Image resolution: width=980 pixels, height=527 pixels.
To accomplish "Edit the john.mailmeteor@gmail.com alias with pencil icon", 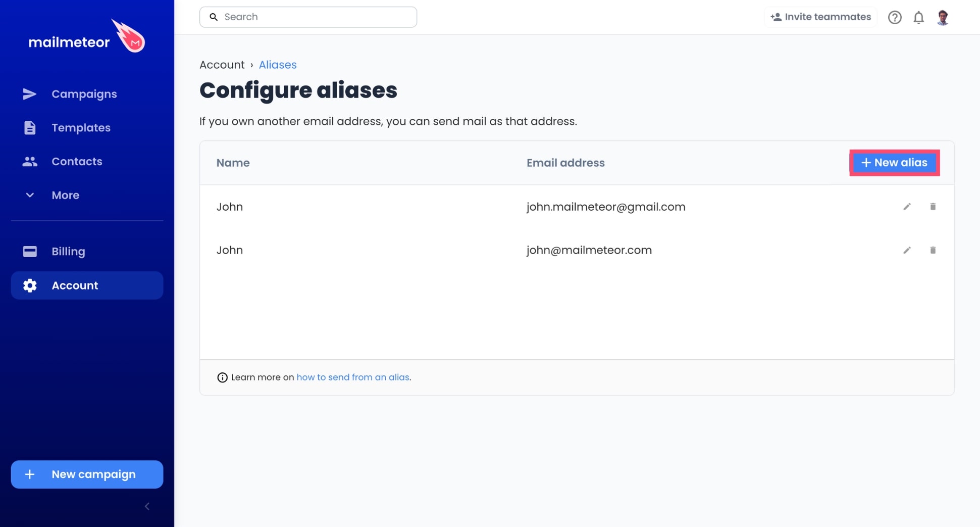I will pos(907,207).
